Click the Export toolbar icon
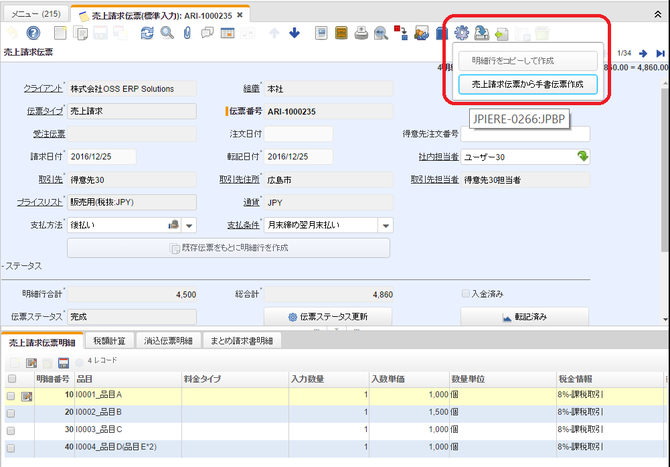 point(482,33)
